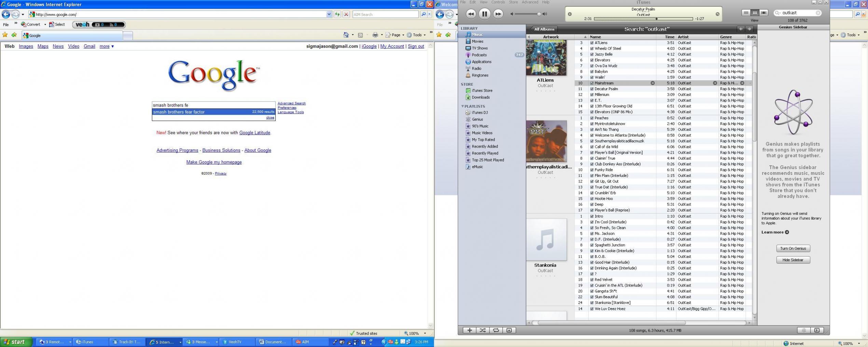Open Movies in iTunes library
The width and height of the screenshot is (868, 347).
click(x=477, y=41)
